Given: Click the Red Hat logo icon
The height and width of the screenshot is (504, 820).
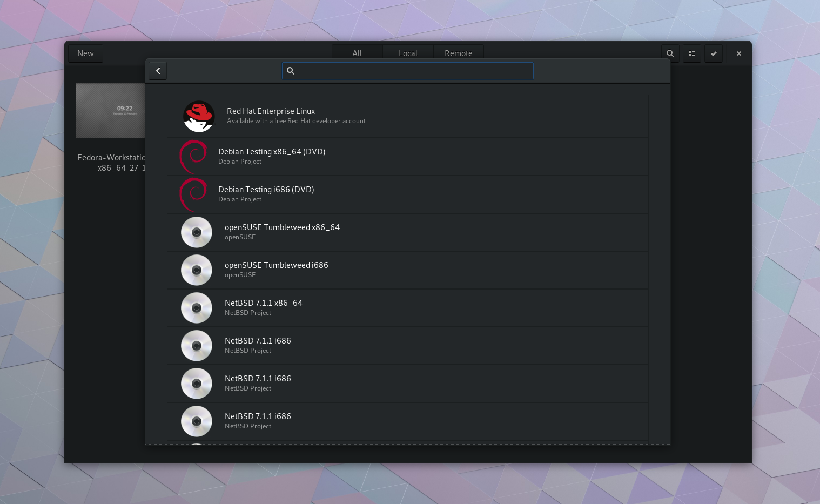Looking at the screenshot, I should pyautogui.click(x=199, y=116).
